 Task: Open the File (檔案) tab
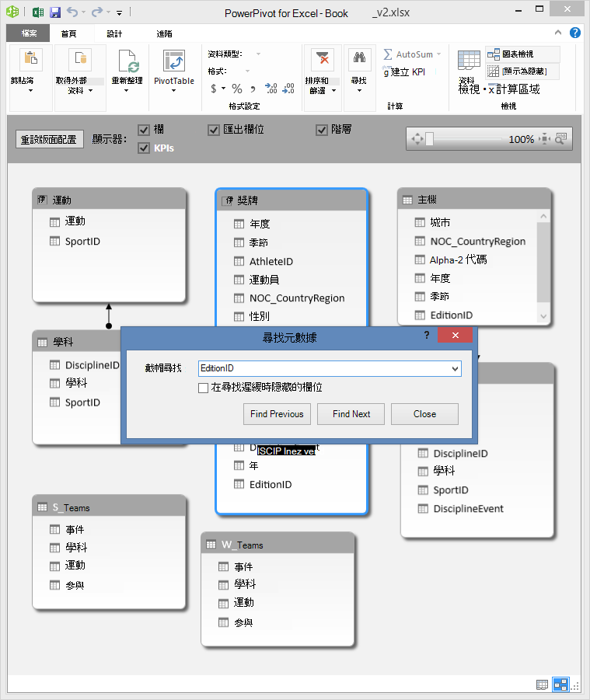(29, 33)
